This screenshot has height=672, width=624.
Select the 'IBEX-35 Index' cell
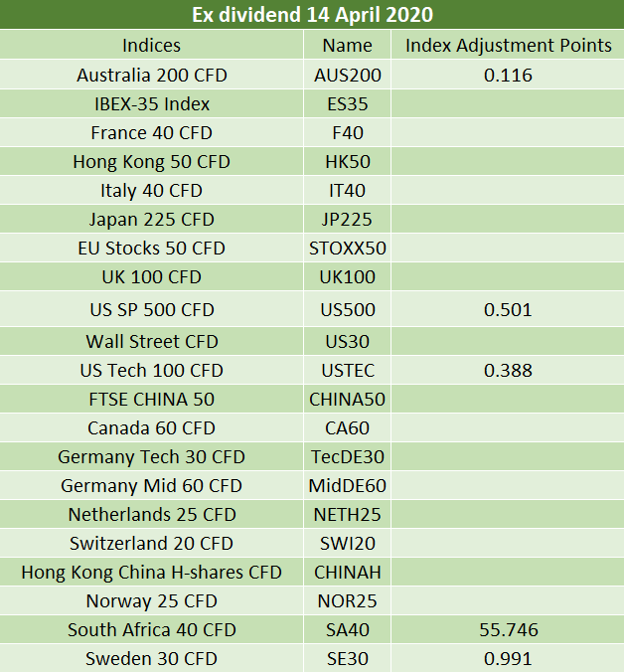coord(152,104)
